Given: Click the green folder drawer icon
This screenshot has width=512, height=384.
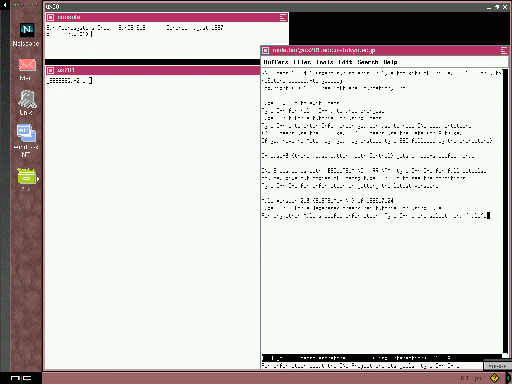Looking at the screenshot, I should coord(26,176).
